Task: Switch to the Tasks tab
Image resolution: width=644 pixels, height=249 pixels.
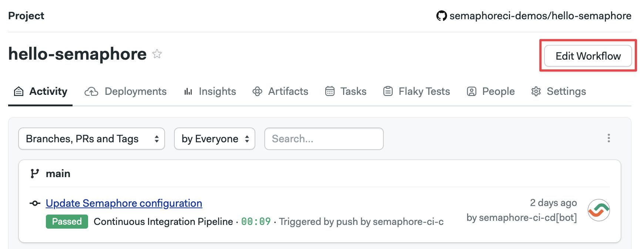Action: pos(346,92)
